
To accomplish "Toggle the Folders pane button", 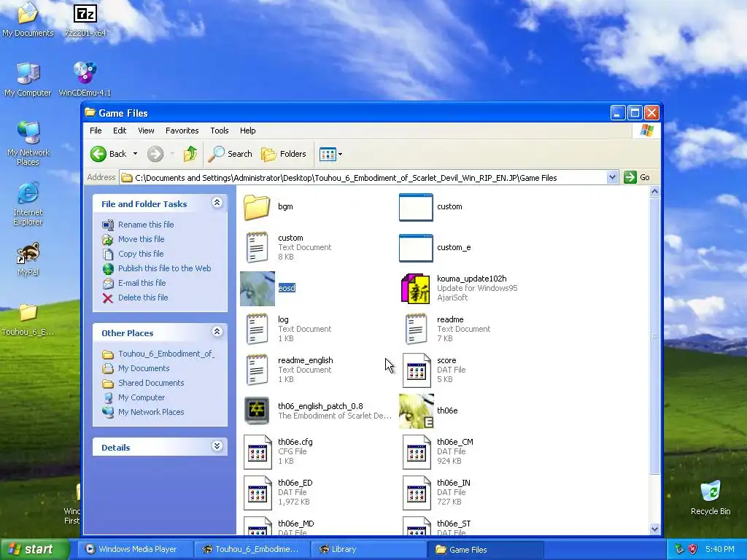I will pos(284,154).
